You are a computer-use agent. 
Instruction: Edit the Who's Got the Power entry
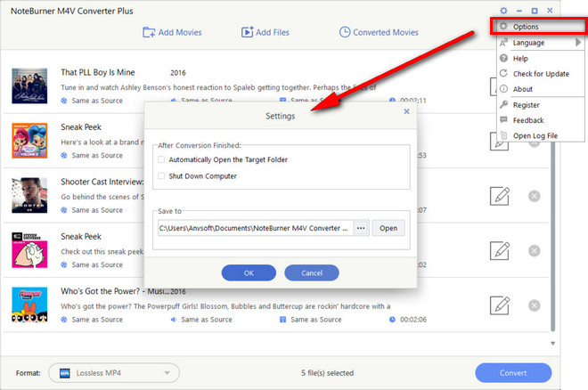(x=500, y=305)
